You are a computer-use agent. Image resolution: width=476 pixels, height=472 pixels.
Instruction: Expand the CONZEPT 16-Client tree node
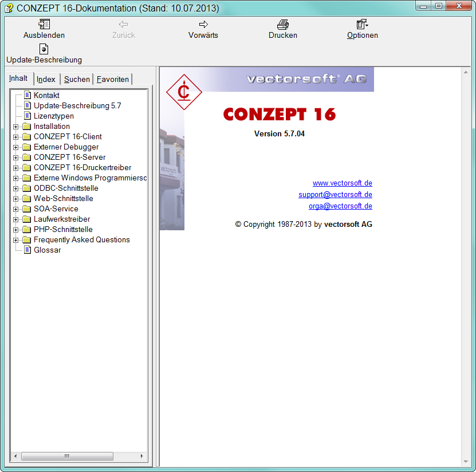15,137
